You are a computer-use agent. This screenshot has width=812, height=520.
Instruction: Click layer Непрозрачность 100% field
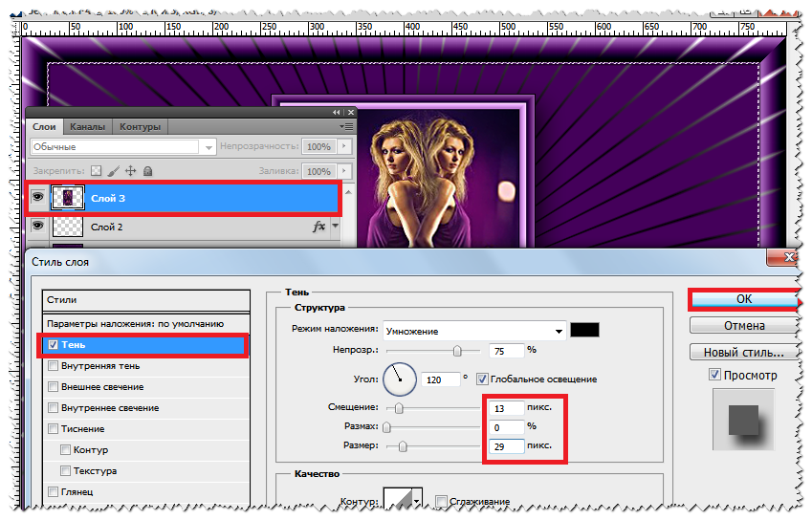pyautogui.click(x=318, y=146)
